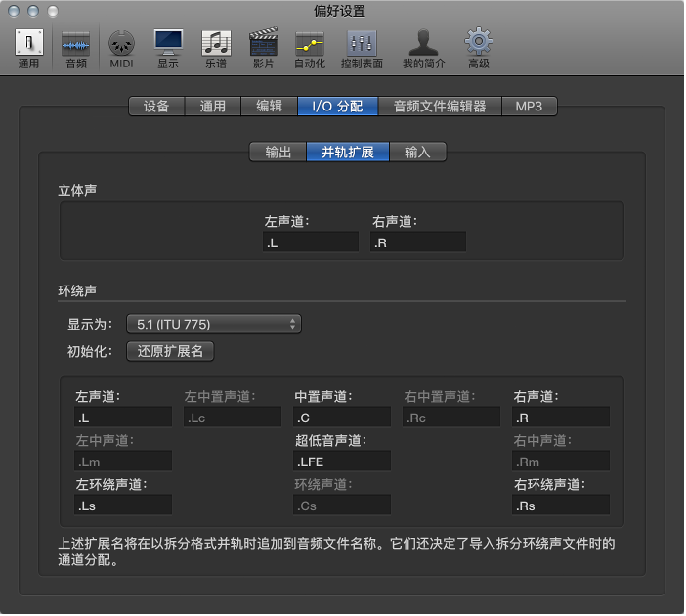686x616 pixels.
Task: Click the 还原扩展名 reset extensions button
Action: [x=170, y=352]
